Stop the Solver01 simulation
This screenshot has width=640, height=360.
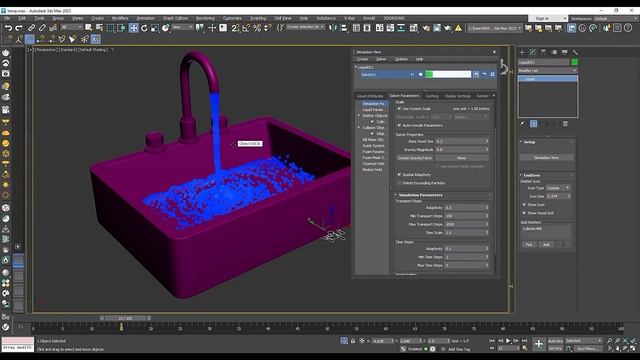click(421, 74)
